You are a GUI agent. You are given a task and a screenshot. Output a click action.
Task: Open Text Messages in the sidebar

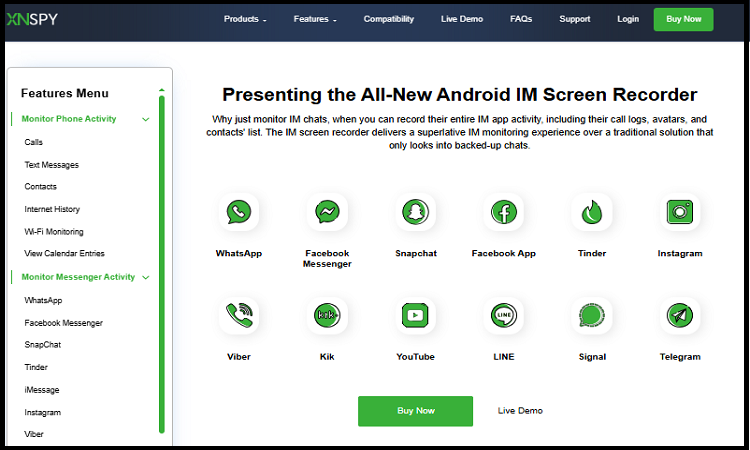pyautogui.click(x=52, y=165)
